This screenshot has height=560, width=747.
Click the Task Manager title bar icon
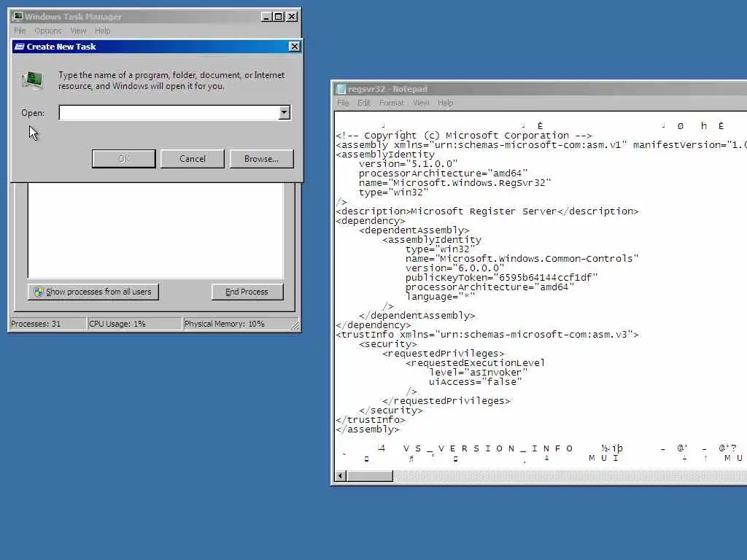click(x=18, y=16)
